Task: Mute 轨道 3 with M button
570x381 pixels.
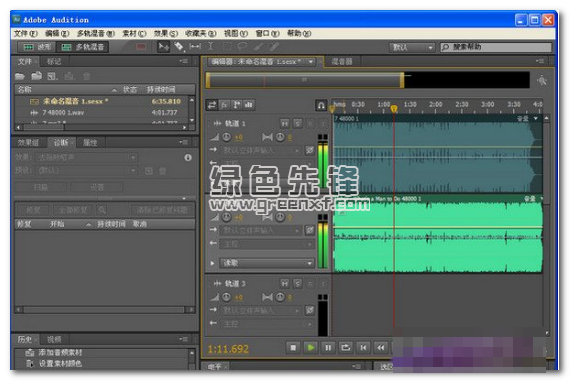Action: click(x=285, y=284)
